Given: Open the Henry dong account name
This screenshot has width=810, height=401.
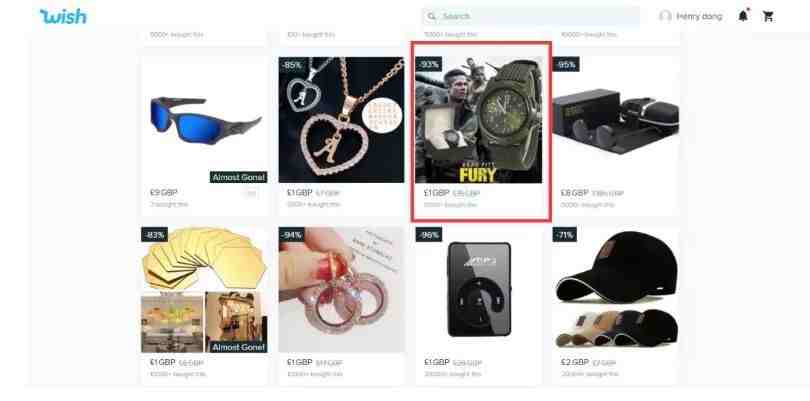Looking at the screenshot, I should click(699, 17).
